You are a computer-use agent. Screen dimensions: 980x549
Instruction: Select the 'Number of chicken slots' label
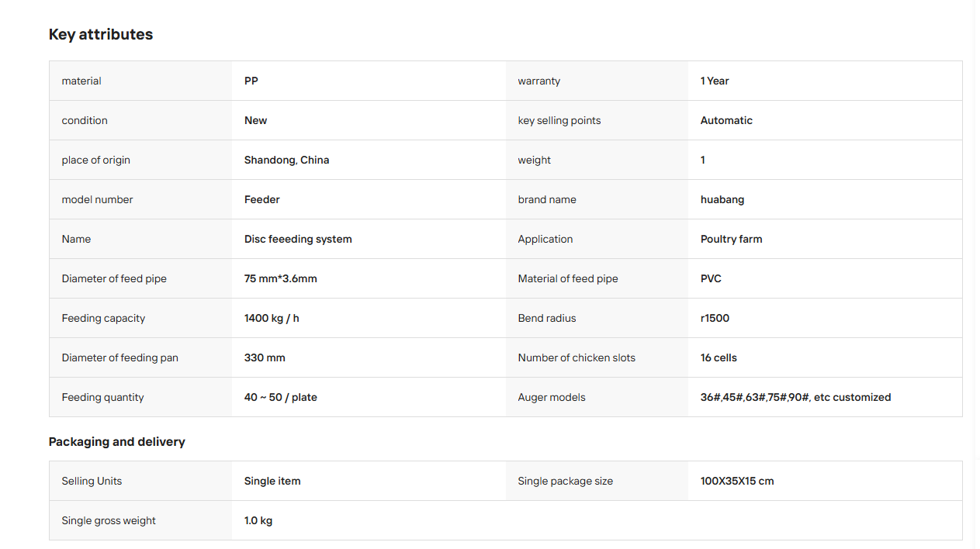[577, 357]
